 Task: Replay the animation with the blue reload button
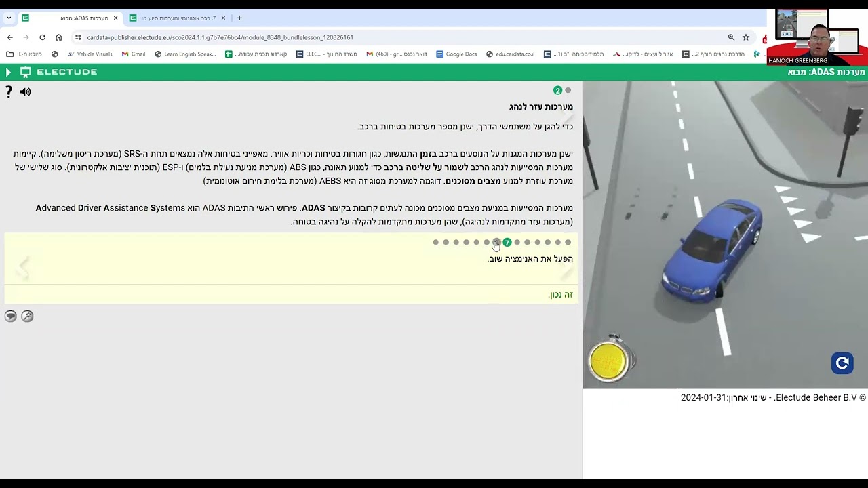click(842, 363)
